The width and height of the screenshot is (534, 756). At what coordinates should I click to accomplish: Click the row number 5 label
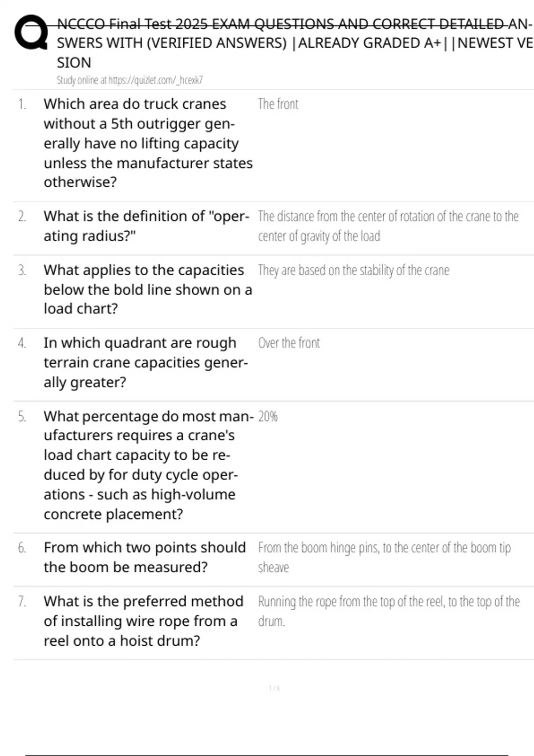pyautogui.click(x=22, y=417)
